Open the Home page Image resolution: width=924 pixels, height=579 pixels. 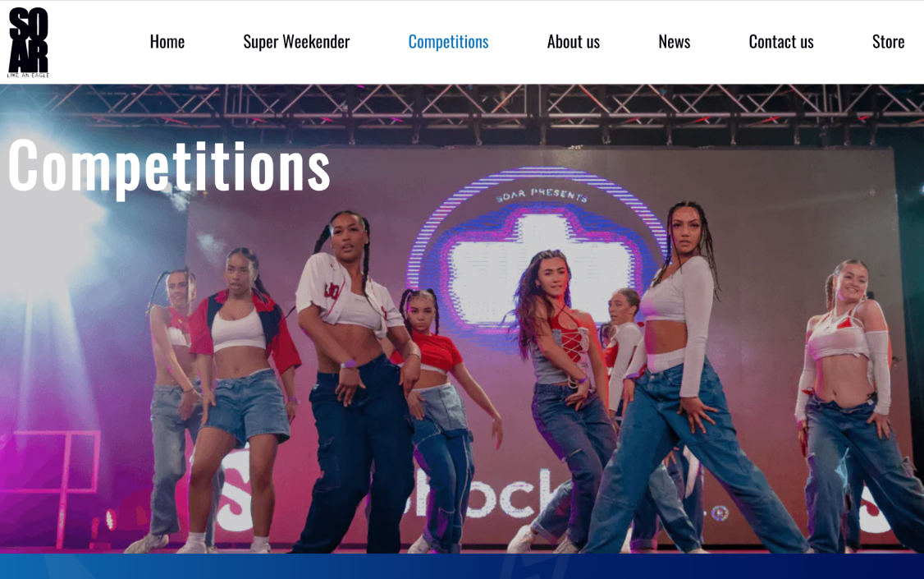[x=167, y=42]
